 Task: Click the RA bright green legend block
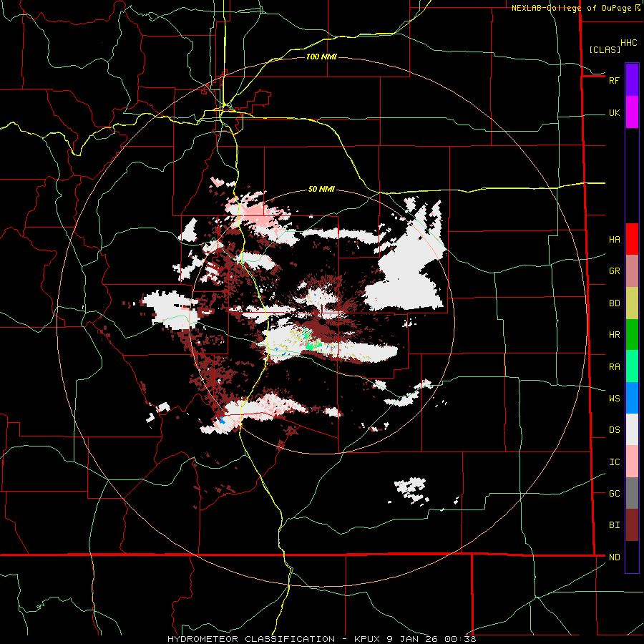pos(632,366)
